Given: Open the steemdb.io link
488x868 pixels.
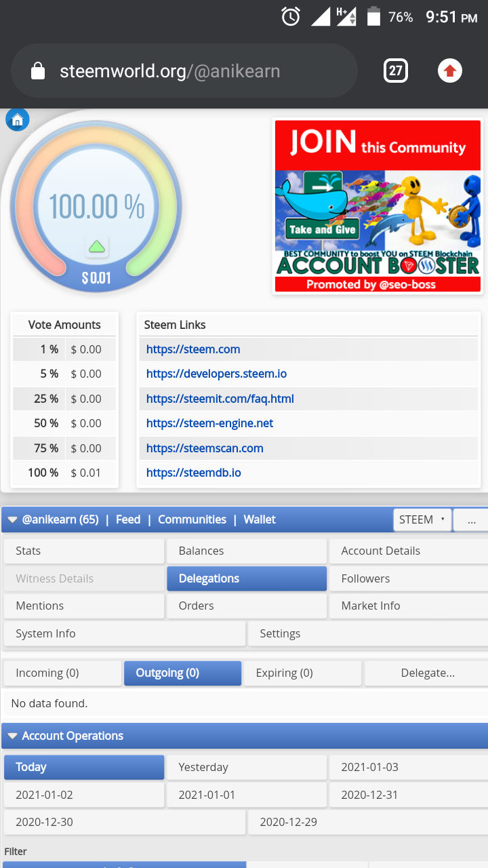Looking at the screenshot, I should point(194,473).
